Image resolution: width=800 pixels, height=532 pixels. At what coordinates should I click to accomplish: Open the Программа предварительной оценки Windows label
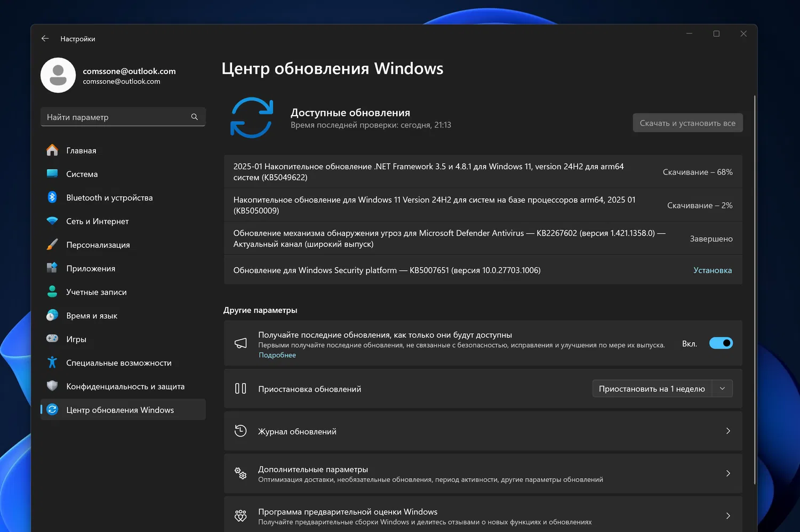(348, 512)
